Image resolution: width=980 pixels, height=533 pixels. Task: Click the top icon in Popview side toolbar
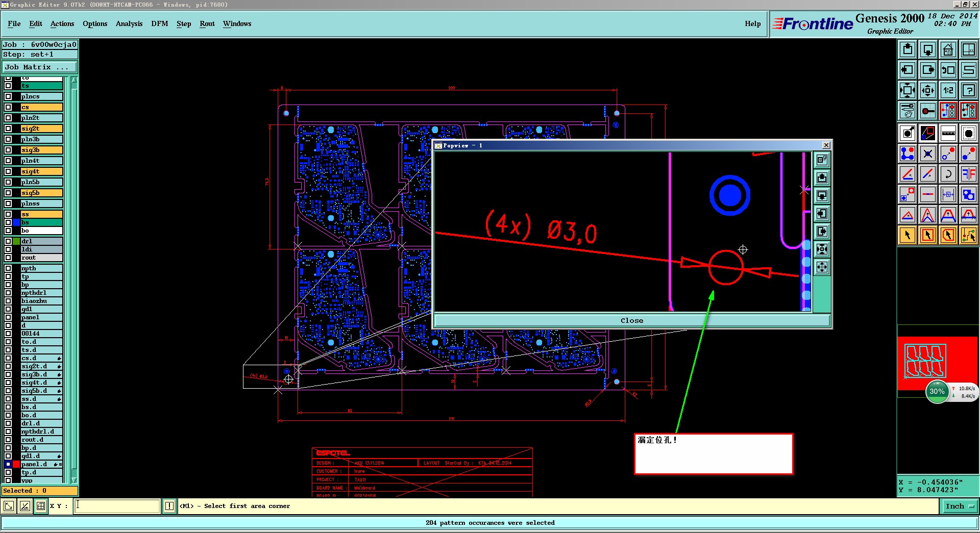(x=822, y=160)
